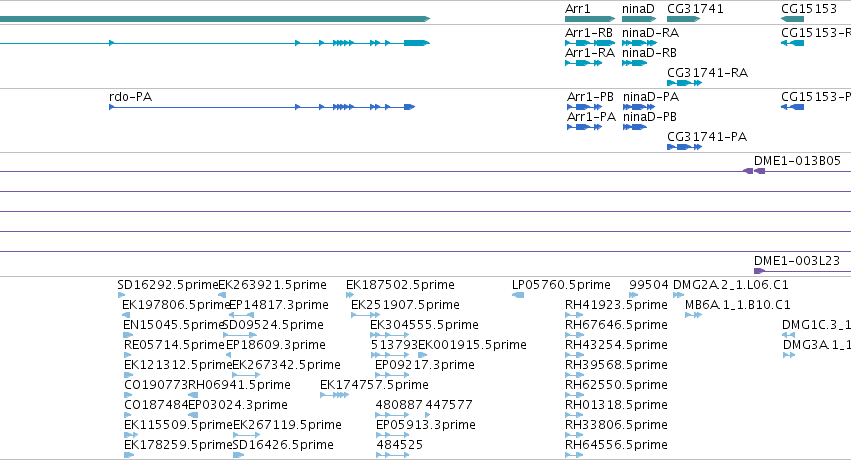This screenshot has height=460, width=851.
Task: Click the EP09217.3prime EST label
Action: [424, 365]
